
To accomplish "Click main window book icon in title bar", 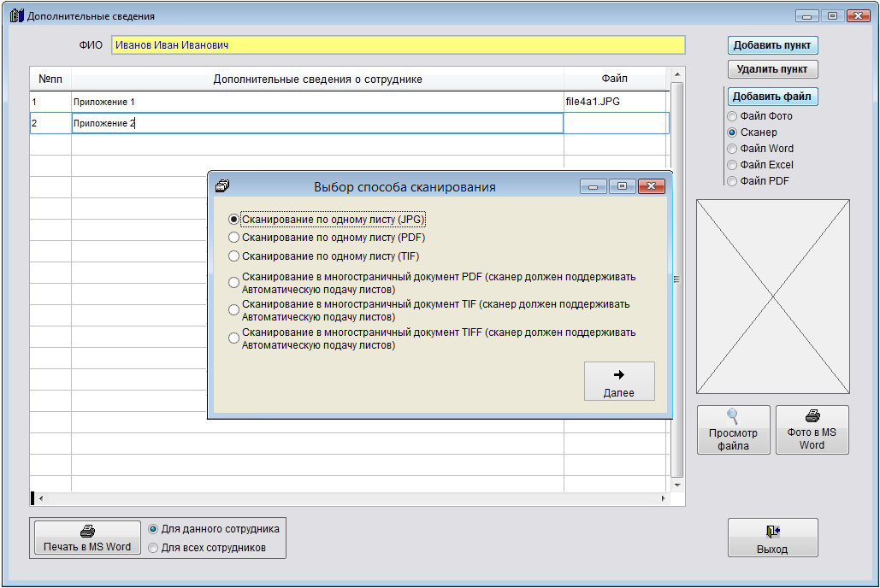I will pos(16,15).
